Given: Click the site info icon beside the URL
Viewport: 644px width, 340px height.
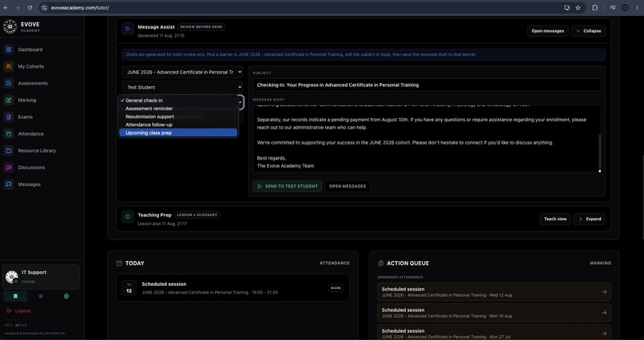Looking at the screenshot, I should [45, 7].
